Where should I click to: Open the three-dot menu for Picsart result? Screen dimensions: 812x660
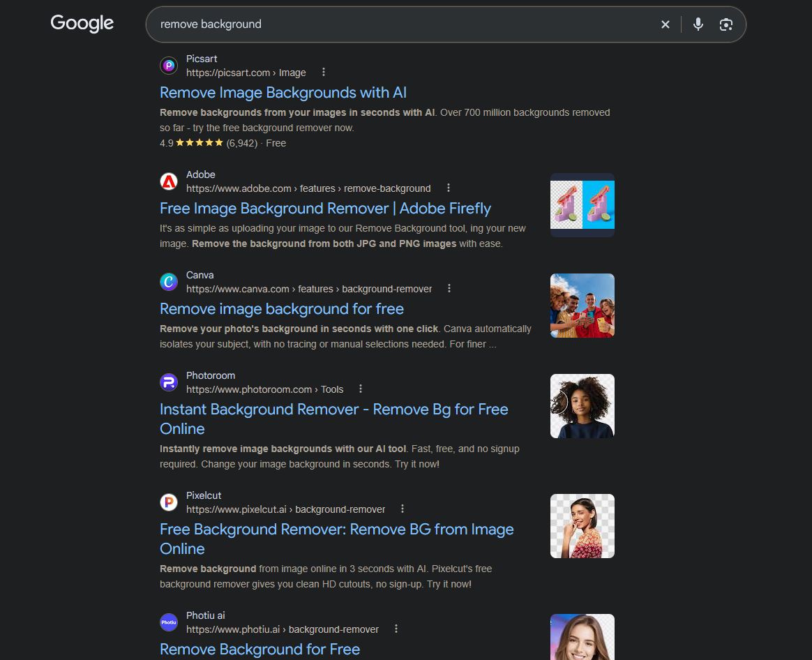(x=324, y=72)
